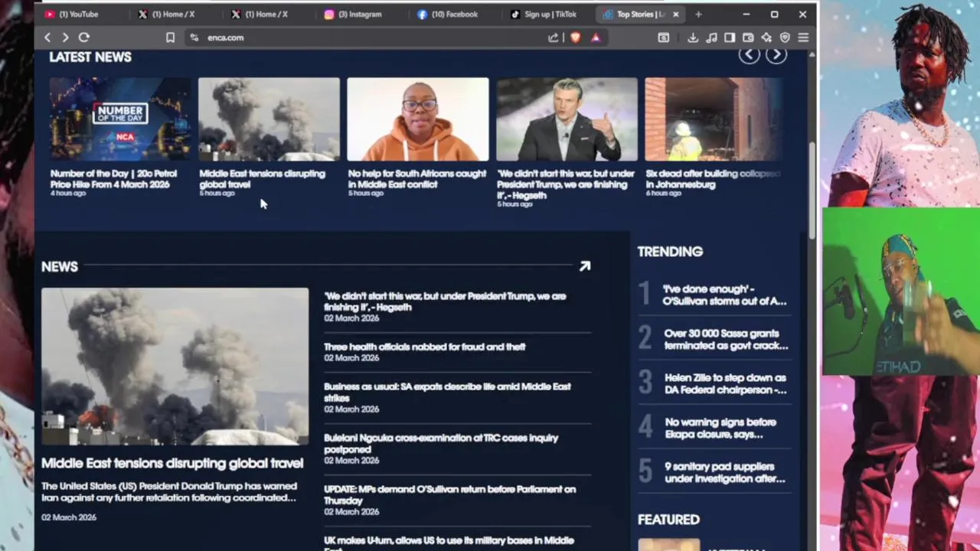This screenshot has height=551, width=980.
Task: Click the TRENDING heading
Action: [x=670, y=252]
